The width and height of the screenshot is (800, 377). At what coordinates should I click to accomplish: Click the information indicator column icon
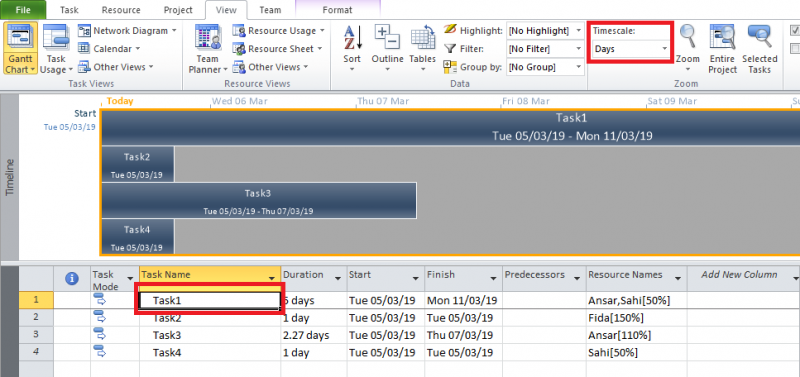point(72,279)
